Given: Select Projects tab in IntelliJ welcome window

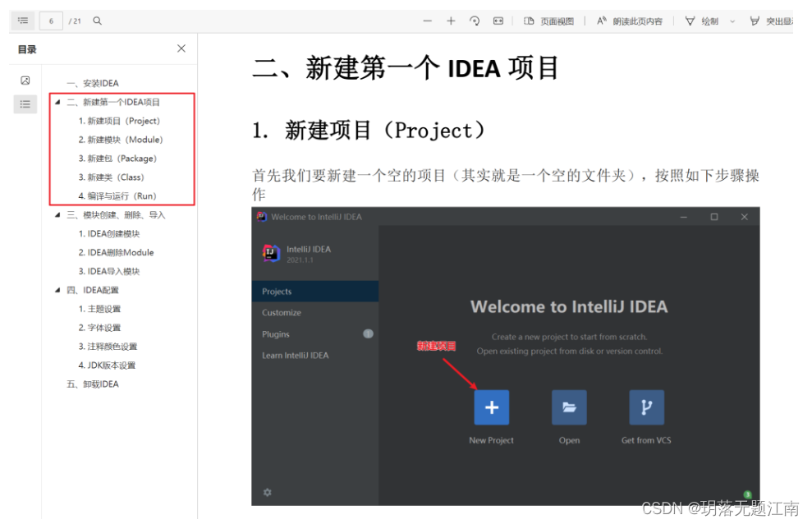Looking at the screenshot, I should click(x=314, y=292).
